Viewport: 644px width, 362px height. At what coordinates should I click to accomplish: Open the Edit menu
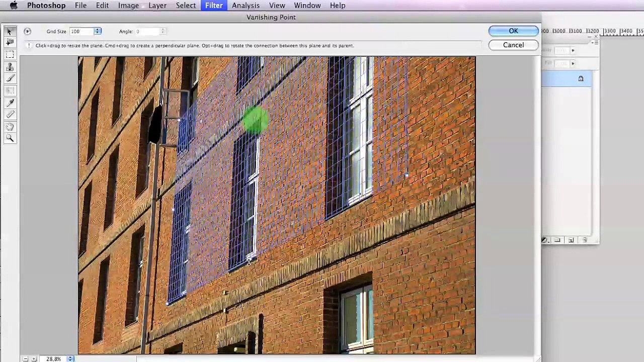[102, 6]
